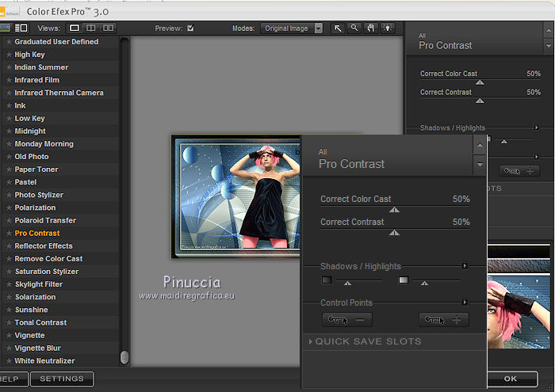Click remove control point button in enlarged panel

[347, 320]
